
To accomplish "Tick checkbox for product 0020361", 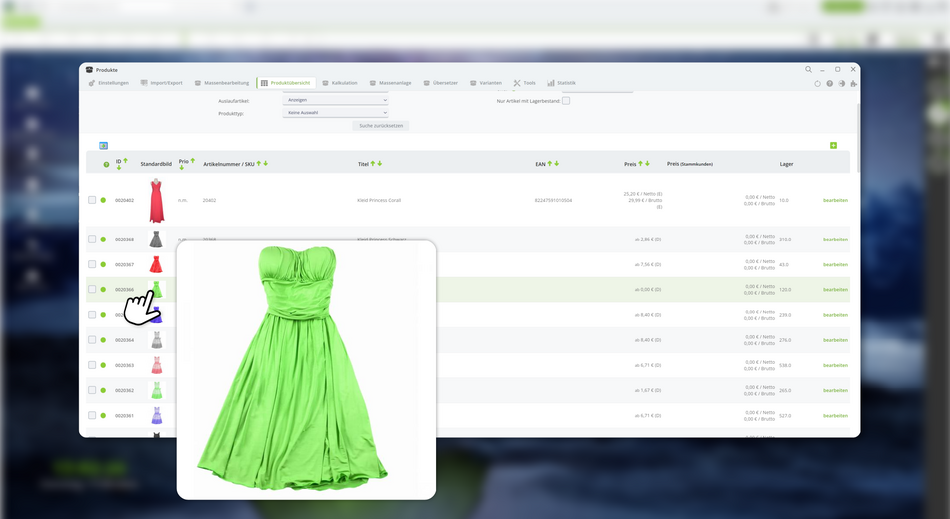I will 92,415.
